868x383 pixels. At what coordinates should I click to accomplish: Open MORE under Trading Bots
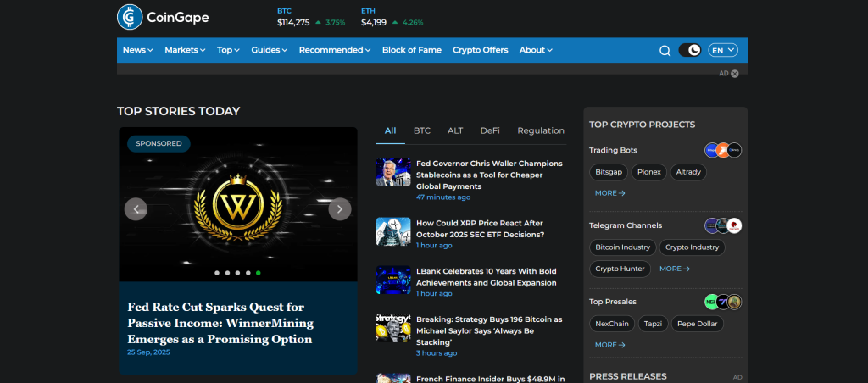tap(610, 193)
